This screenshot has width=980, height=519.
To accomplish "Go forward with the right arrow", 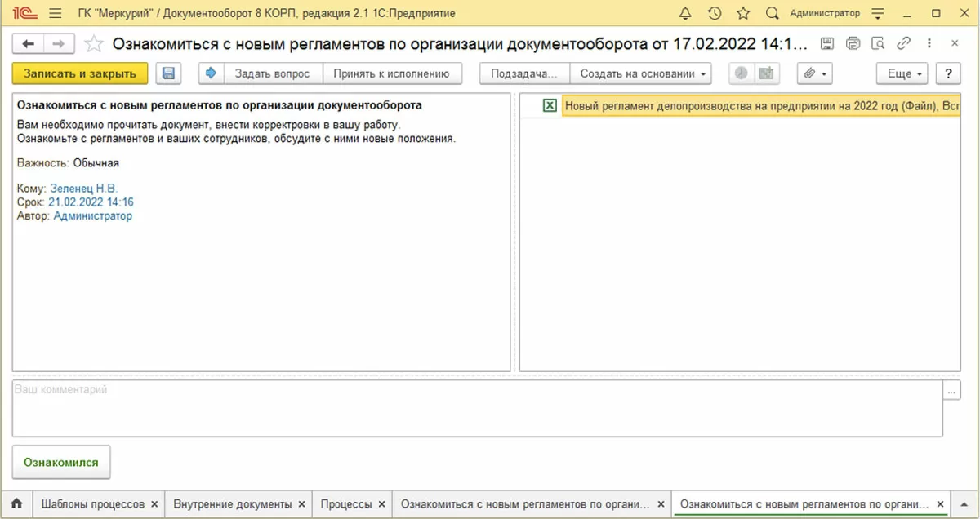I will tap(58, 43).
